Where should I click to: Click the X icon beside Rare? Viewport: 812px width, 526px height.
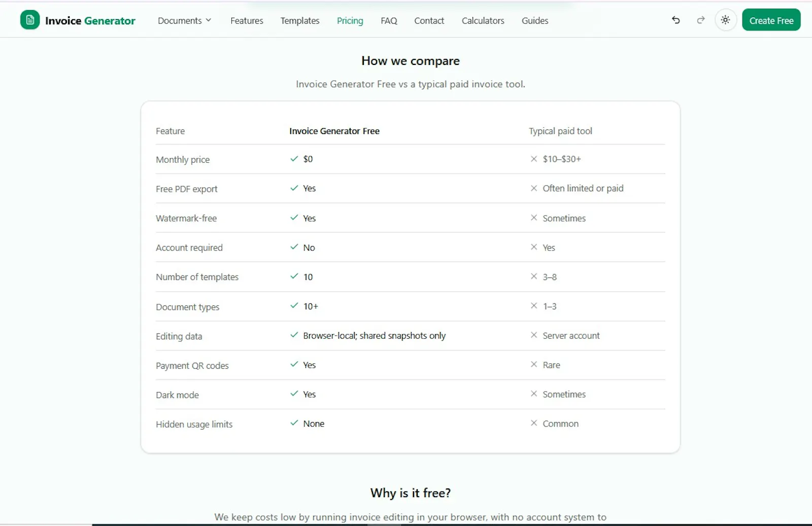[534, 365]
